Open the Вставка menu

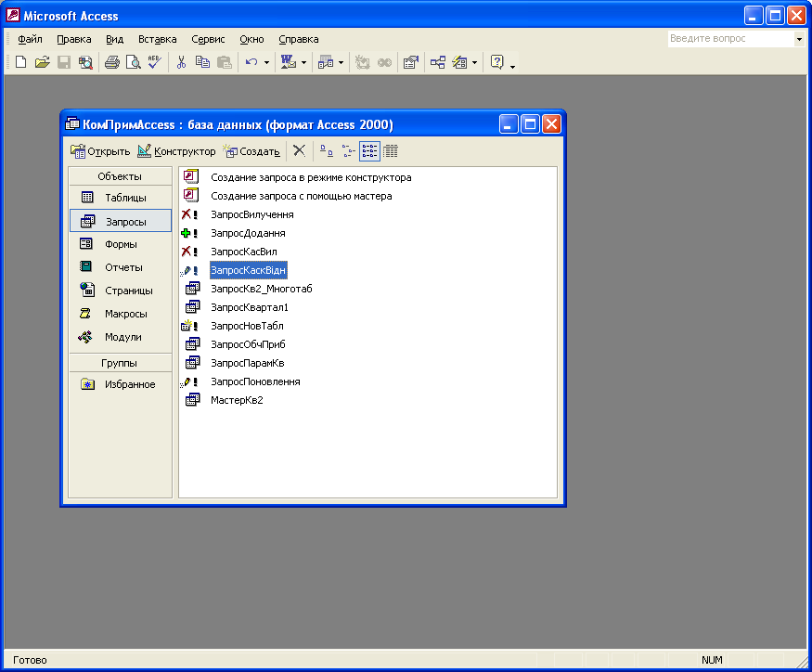[x=158, y=39]
